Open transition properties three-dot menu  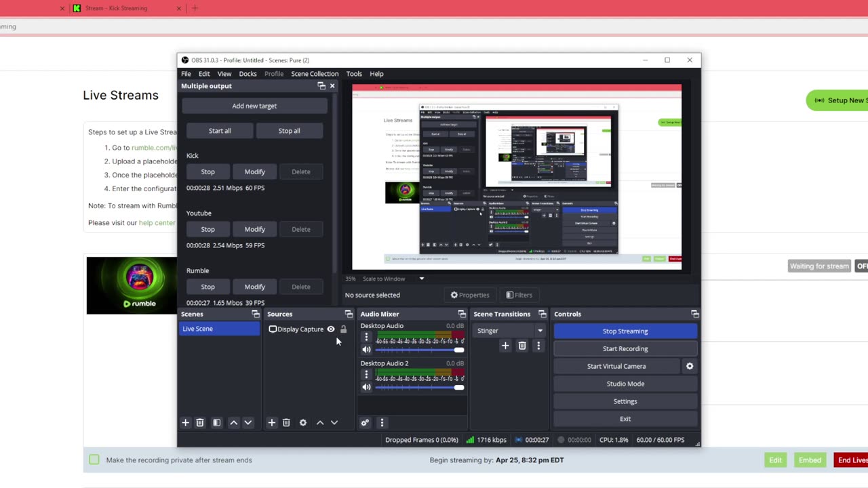tap(538, 346)
